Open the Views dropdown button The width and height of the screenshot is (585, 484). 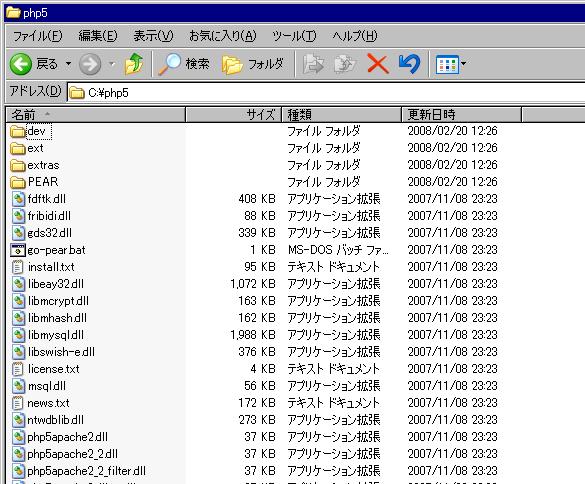point(451,64)
